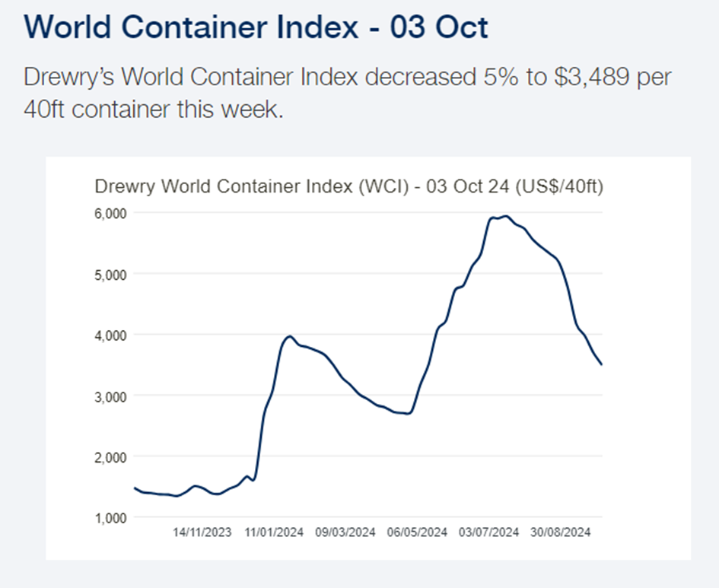This screenshot has height=588, width=719.
Task: Click the 11/01/2024 x-axis date label
Action: click(274, 532)
